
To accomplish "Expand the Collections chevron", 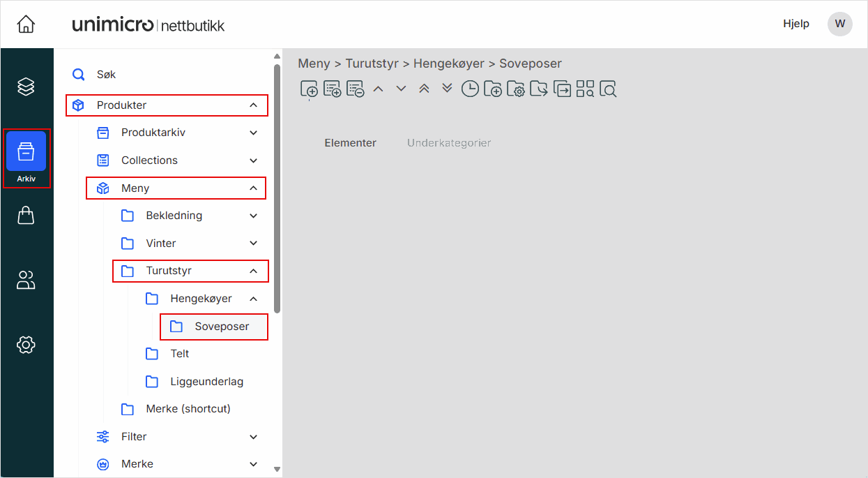I will tap(253, 160).
